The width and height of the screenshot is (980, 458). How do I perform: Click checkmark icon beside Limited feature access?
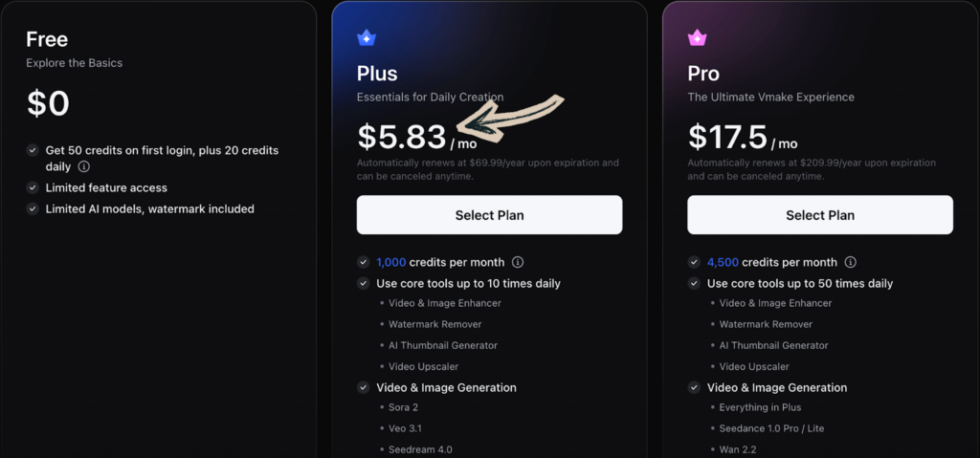point(33,187)
